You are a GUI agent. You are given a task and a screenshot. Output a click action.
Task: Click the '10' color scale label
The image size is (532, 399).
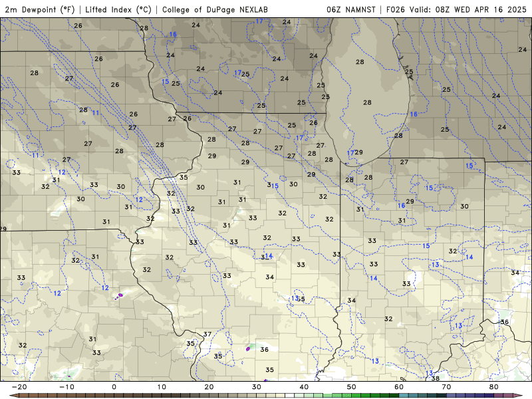[x=162, y=387]
